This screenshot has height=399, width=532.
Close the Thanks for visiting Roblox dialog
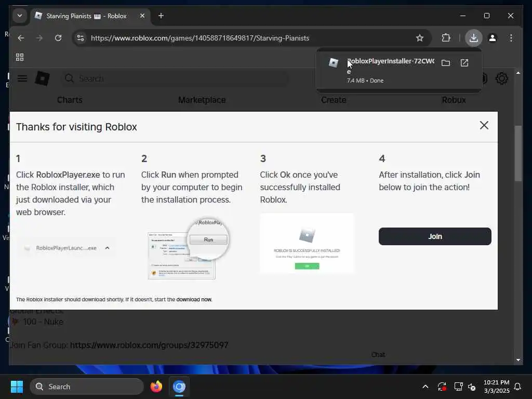tap(484, 125)
